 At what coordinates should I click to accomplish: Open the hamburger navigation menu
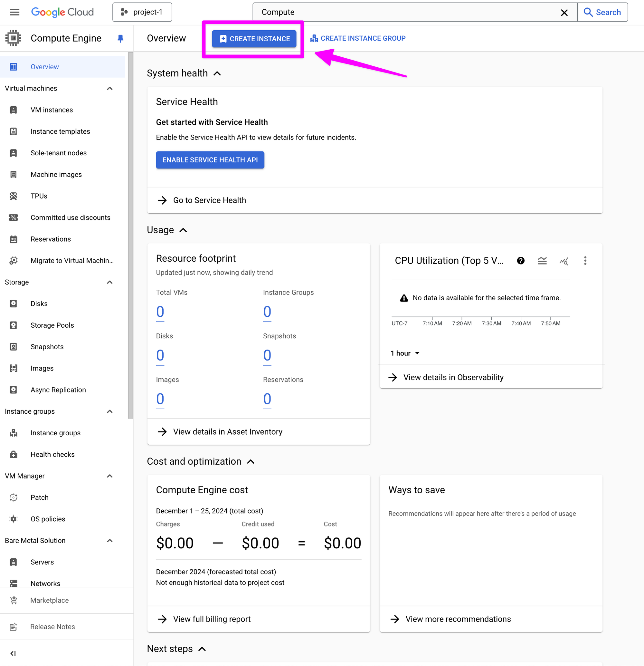point(14,12)
